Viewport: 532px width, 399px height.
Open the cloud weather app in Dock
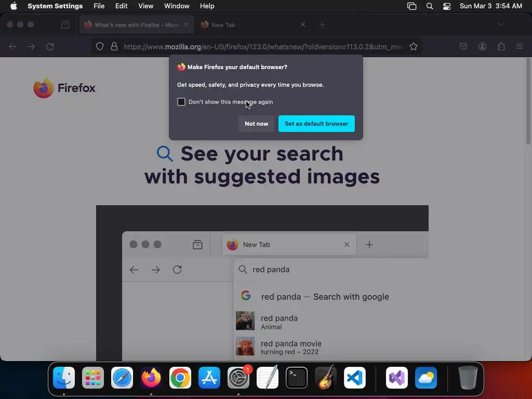426,378
